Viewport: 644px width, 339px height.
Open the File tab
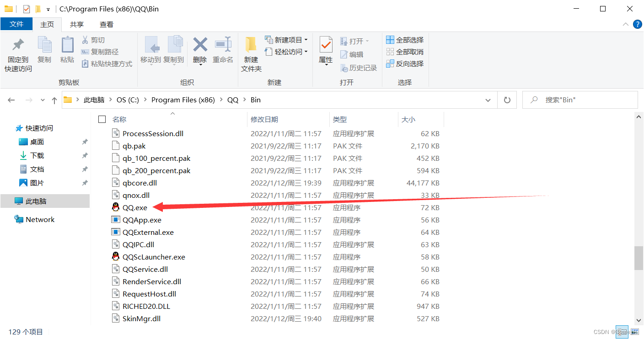pyautogui.click(x=16, y=24)
